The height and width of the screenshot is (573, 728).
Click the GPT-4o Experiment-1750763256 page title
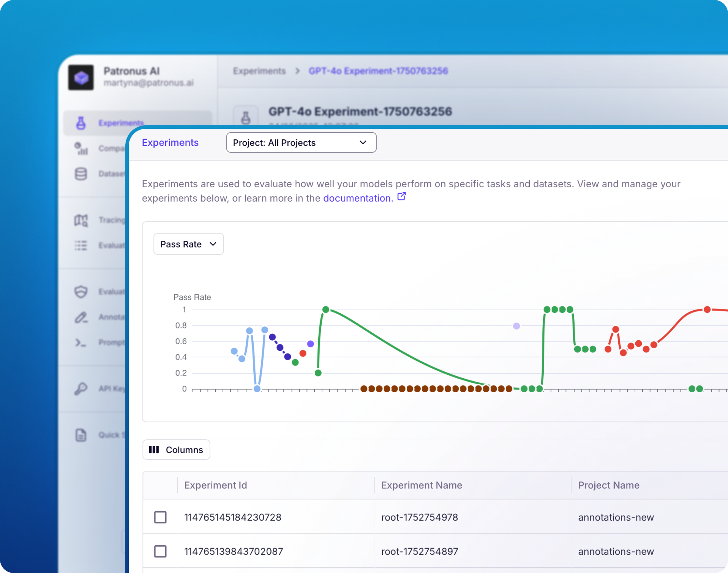pos(360,111)
